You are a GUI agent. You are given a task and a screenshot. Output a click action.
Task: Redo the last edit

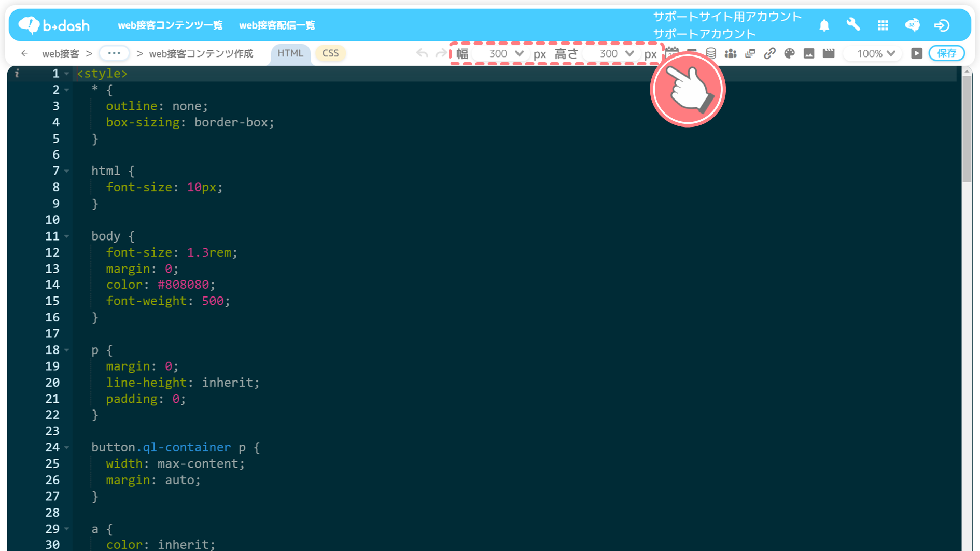[x=440, y=53]
